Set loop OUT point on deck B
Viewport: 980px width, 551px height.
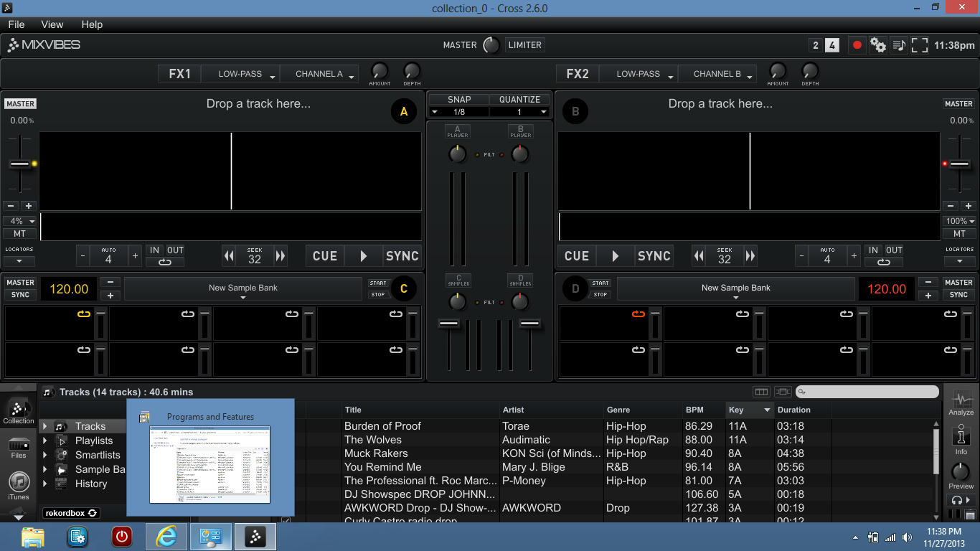click(x=894, y=250)
